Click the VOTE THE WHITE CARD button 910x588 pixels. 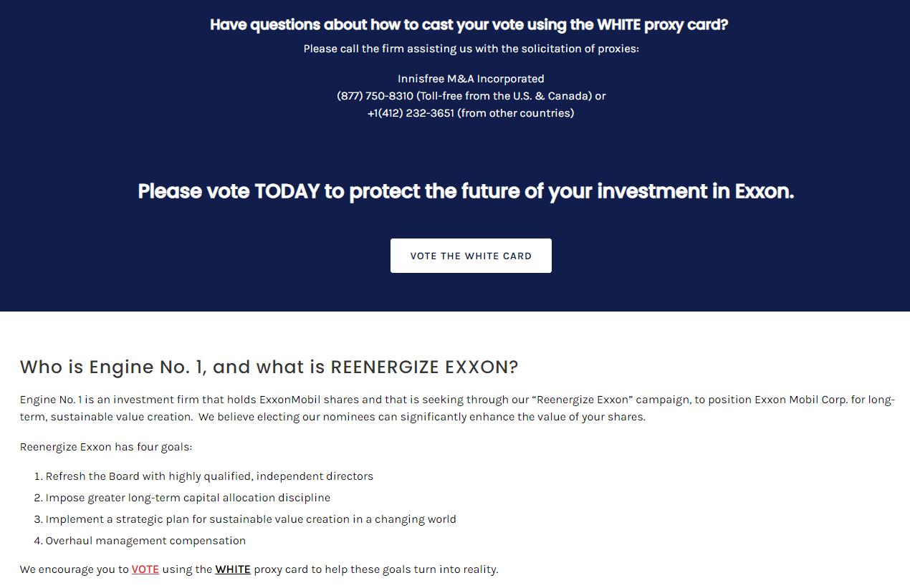tap(471, 256)
